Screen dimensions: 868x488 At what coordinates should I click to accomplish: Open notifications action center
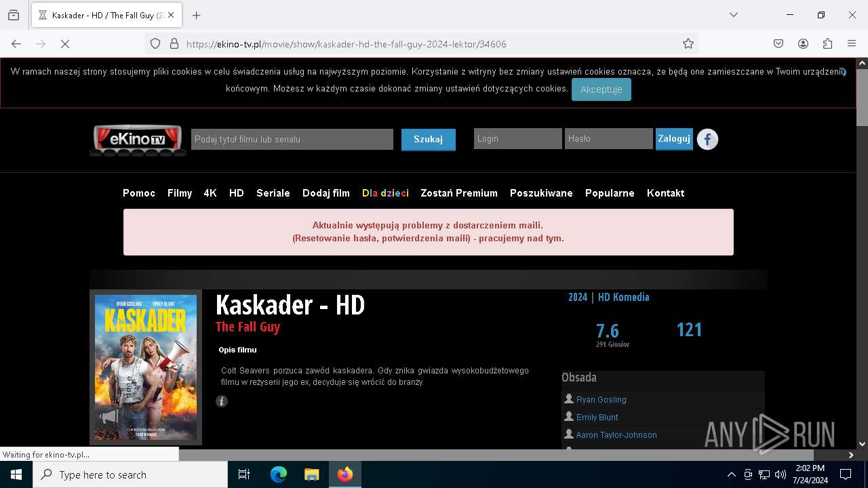click(x=846, y=474)
